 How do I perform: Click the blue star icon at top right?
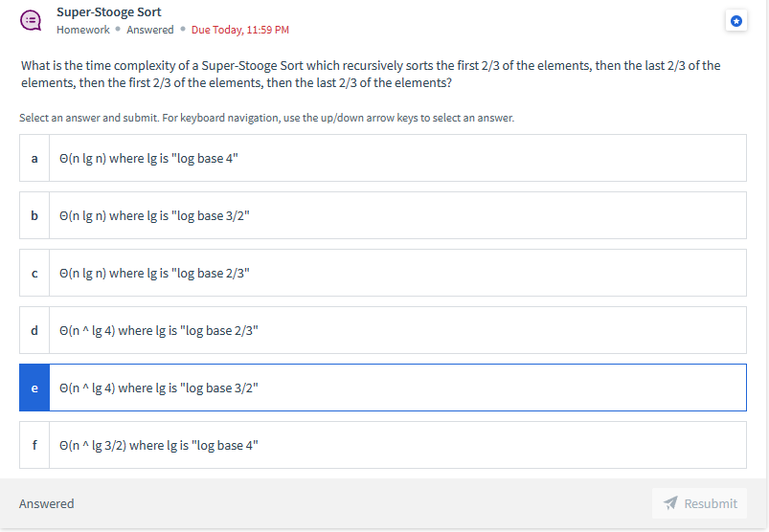(x=735, y=21)
